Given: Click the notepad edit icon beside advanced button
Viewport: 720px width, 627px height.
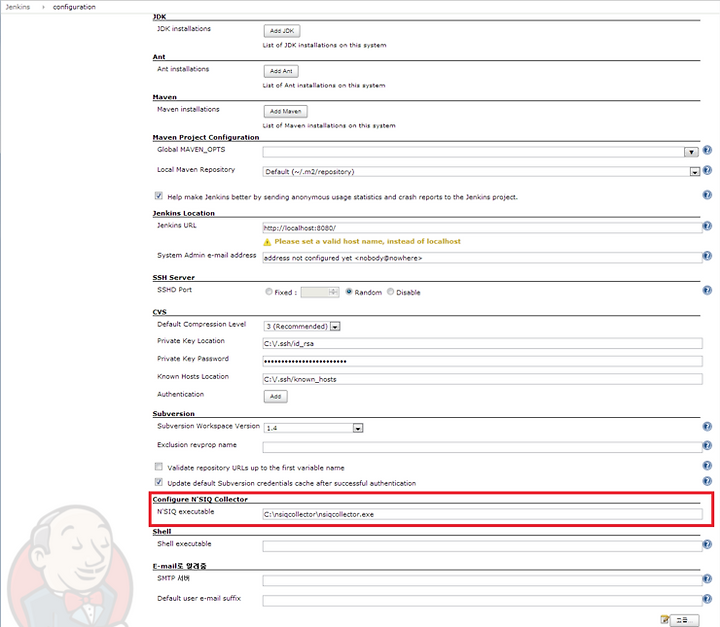Looking at the screenshot, I should coord(664,620).
